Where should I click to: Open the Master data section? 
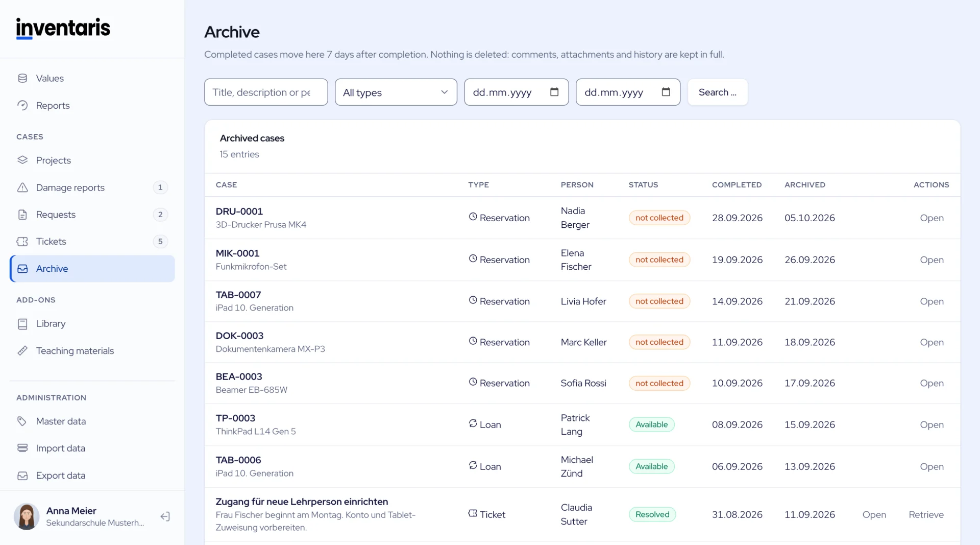click(x=61, y=421)
